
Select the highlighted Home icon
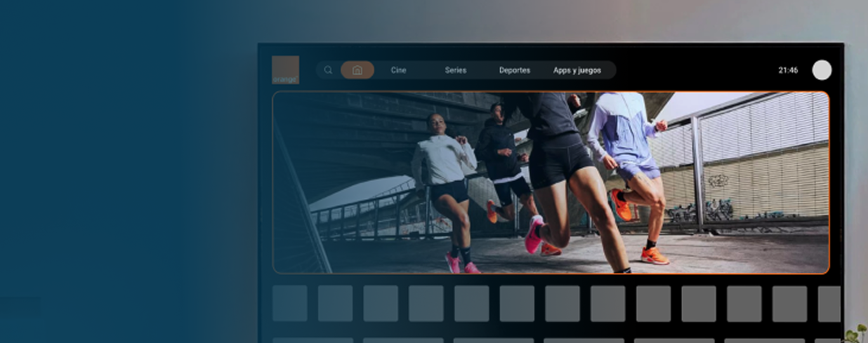pyautogui.click(x=357, y=70)
